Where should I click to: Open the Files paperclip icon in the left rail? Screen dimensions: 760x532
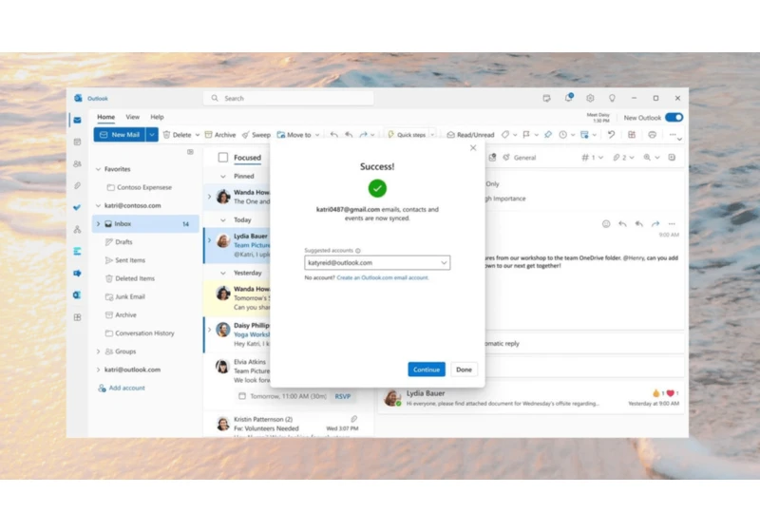click(x=77, y=185)
